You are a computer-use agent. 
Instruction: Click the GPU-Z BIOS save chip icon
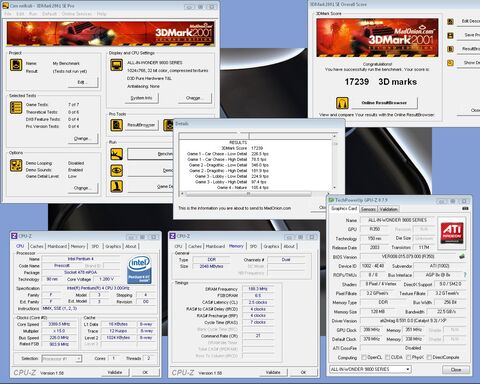click(462, 257)
